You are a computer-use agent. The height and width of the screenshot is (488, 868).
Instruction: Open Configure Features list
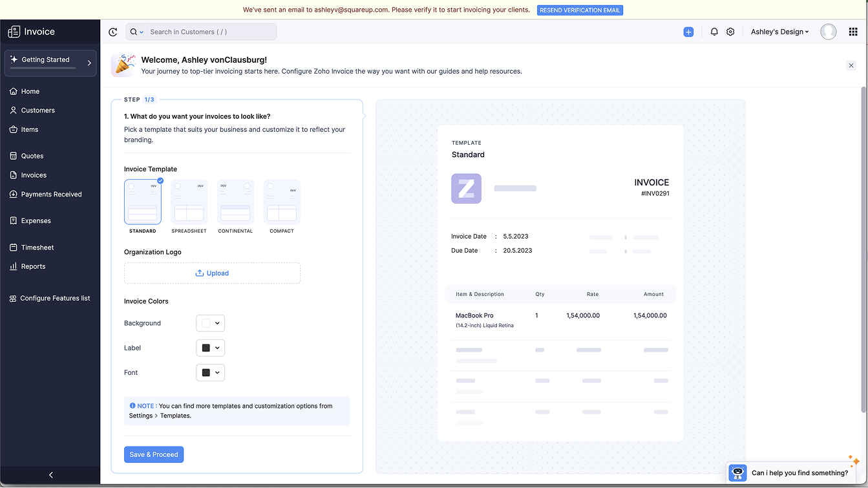[x=54, y=298]
